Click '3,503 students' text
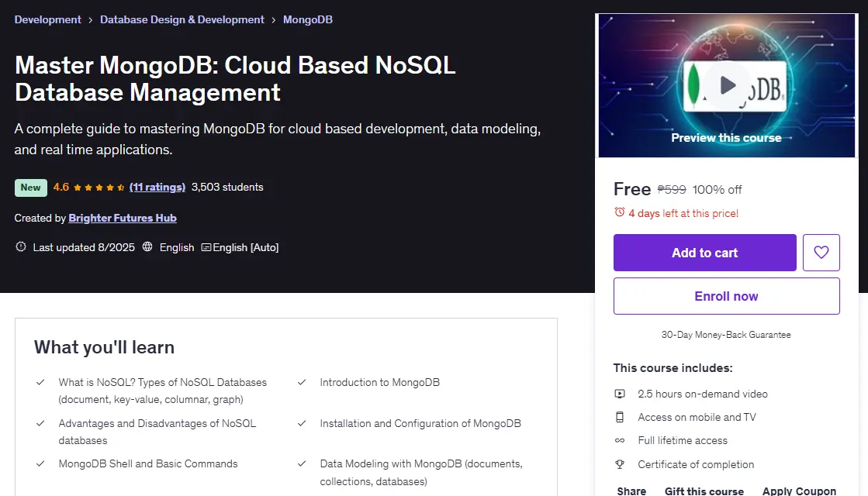Image resolution: width=868 pixels, height=496 pixels. 227,187
